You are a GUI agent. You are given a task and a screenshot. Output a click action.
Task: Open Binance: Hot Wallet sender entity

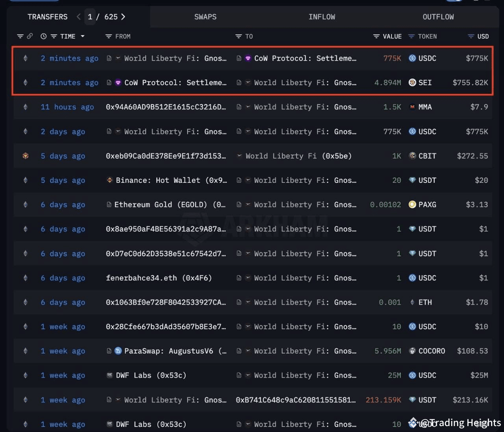tap(171, 180)
